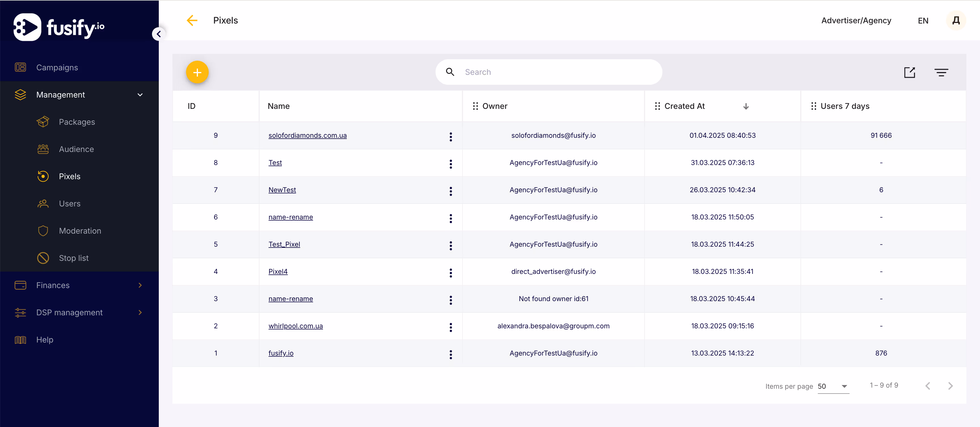The width and height of the screenshot is (980, 427).
Task: Click owner alexandra.bespalova@groupm.com cell
Action: pyautogui.click(x=553, y=326)
